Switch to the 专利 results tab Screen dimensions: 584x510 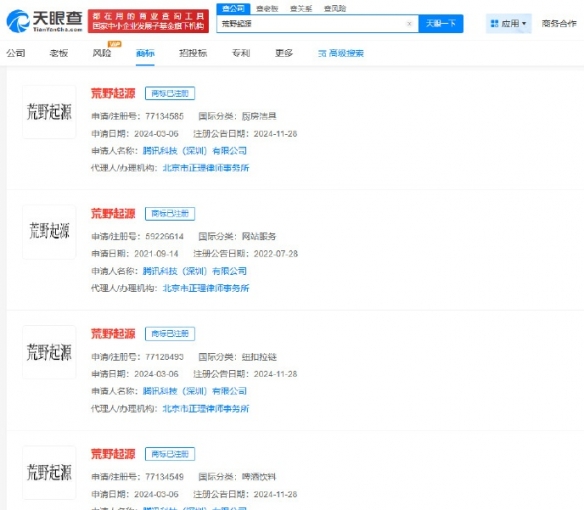click(241, 53)
